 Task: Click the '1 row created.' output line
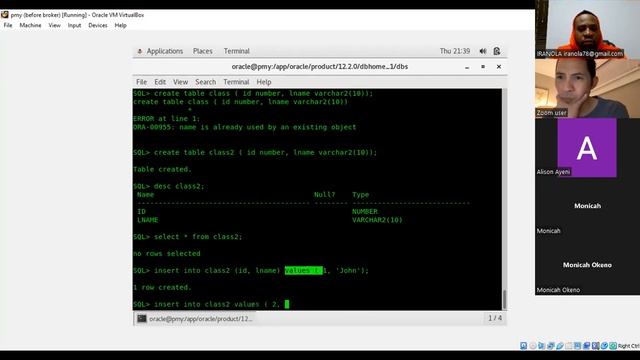162,288
